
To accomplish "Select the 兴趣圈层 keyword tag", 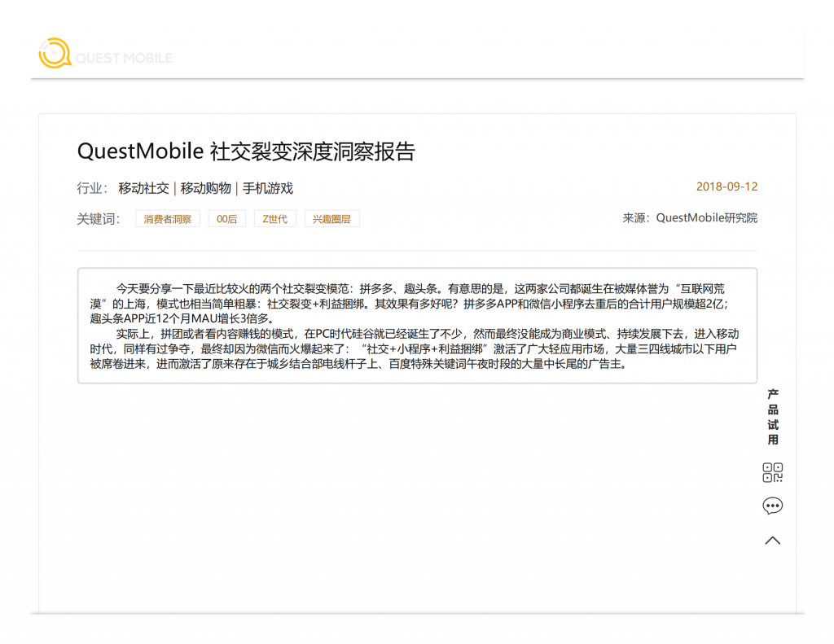I will tap(332, 219).
